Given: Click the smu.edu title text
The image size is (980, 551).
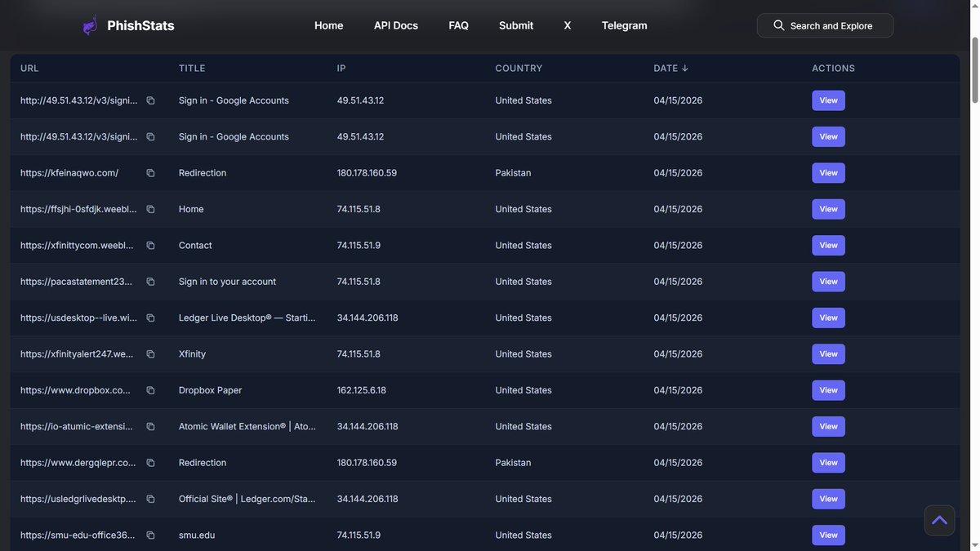Looking at the screenshot, I should 197,535.
